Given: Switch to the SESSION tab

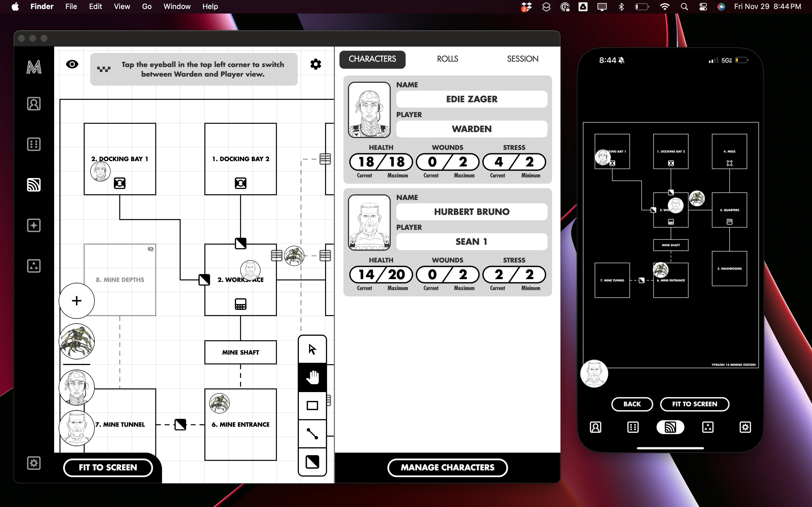Looking at the screenshot, I should pyautogui.click(x=522, y=59).
